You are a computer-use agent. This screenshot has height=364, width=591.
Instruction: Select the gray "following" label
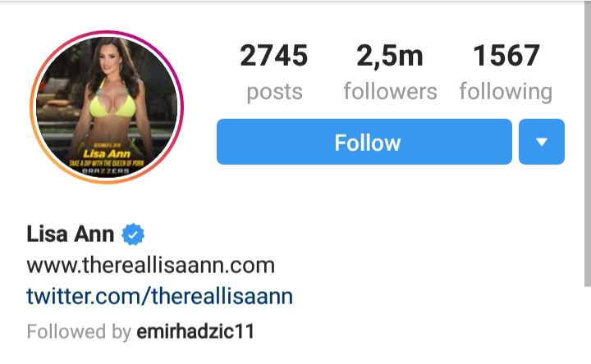point(506,92)
